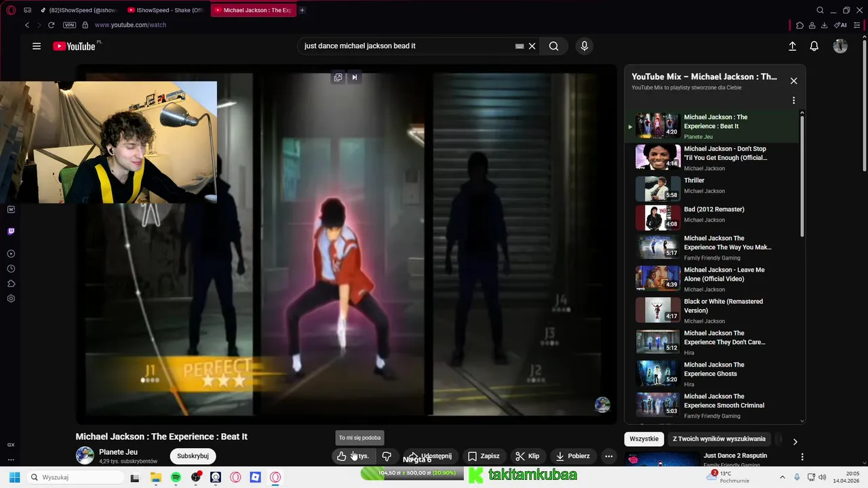The width and height of the screenshot is (868, 488).
Task: Switch to IShowSpeed - Shake tab
Action: 166,10
